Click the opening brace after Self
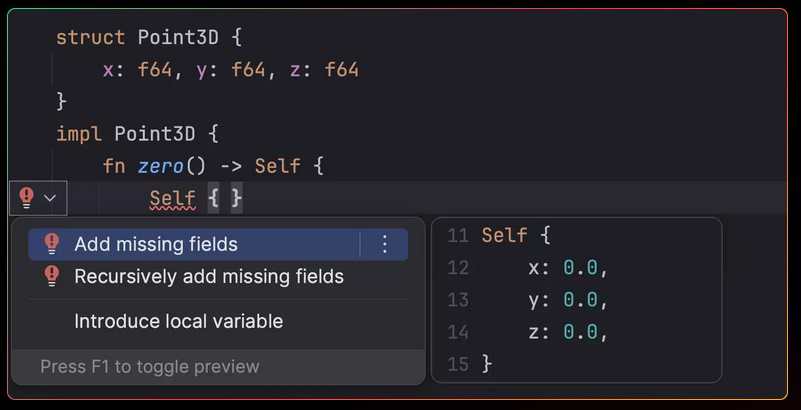This screenshot has height=410, width=801. point(214,198)
